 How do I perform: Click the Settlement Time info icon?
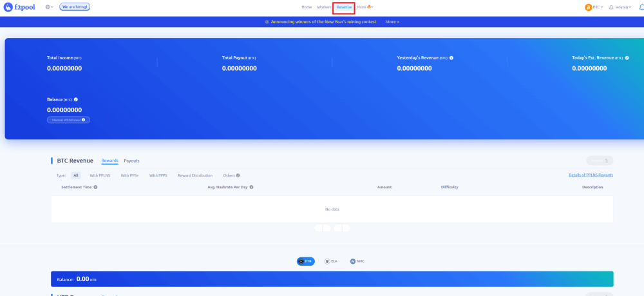tap(95, 187)
